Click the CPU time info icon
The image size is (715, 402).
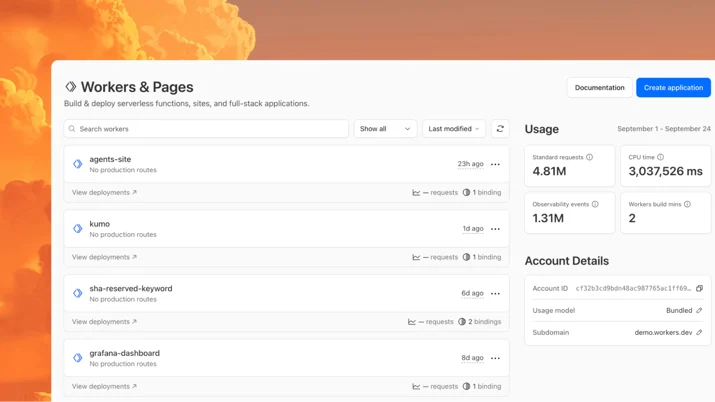point(660,157)
